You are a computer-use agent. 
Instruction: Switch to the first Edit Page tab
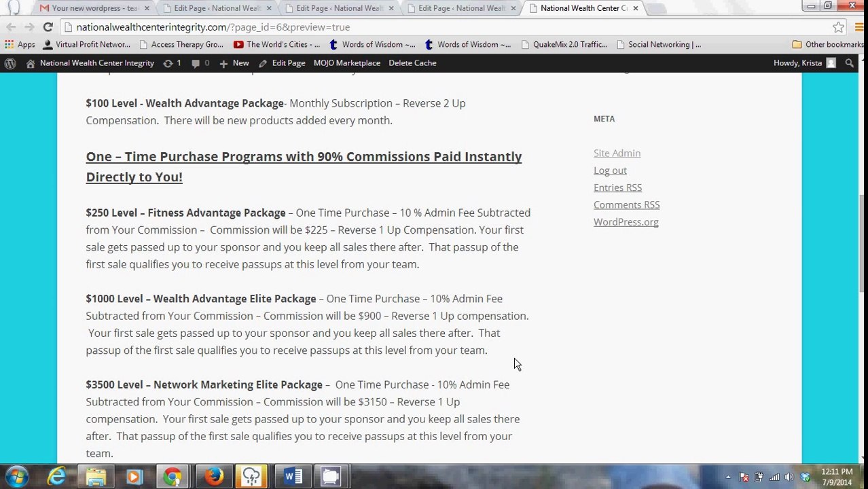point(217,8)
